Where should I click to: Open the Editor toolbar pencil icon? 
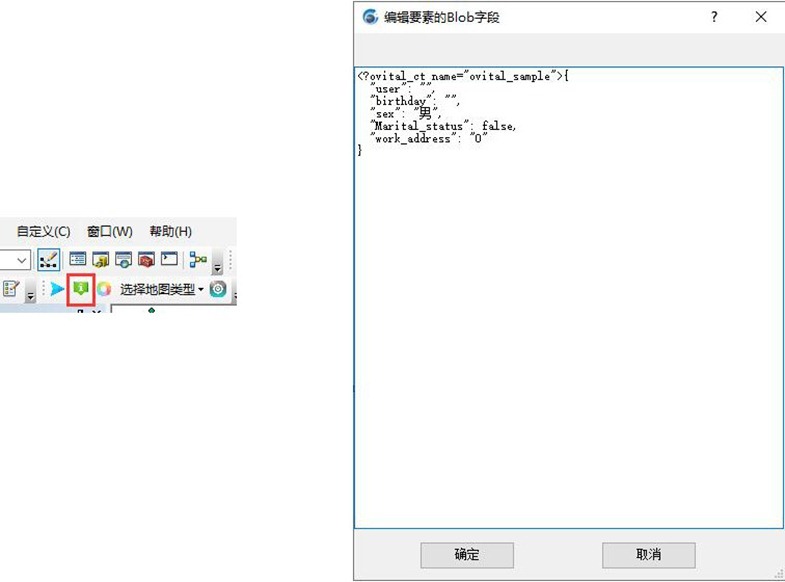tap(48, 259)
